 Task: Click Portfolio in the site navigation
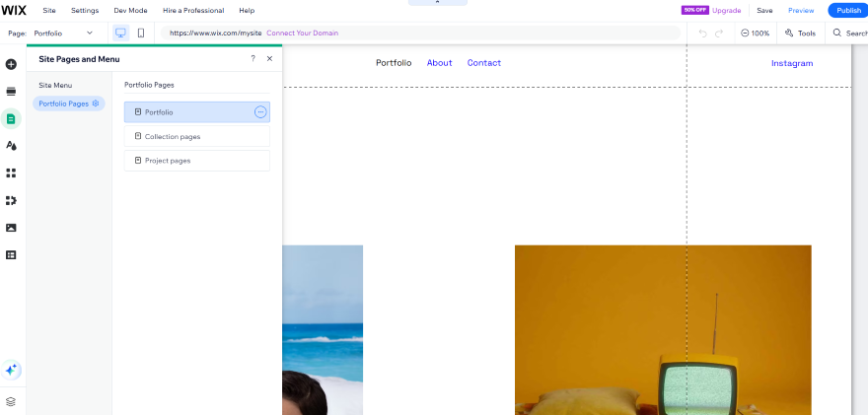tap(394, 63)
